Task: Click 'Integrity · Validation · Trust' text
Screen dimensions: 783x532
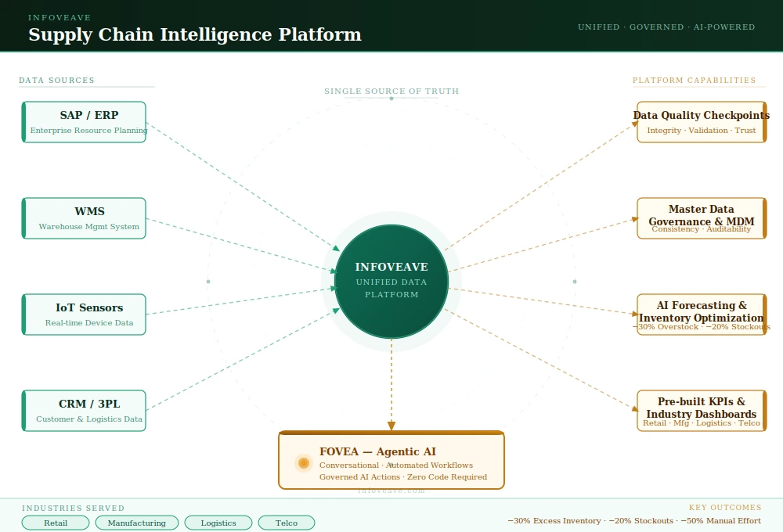Action: 701,130
